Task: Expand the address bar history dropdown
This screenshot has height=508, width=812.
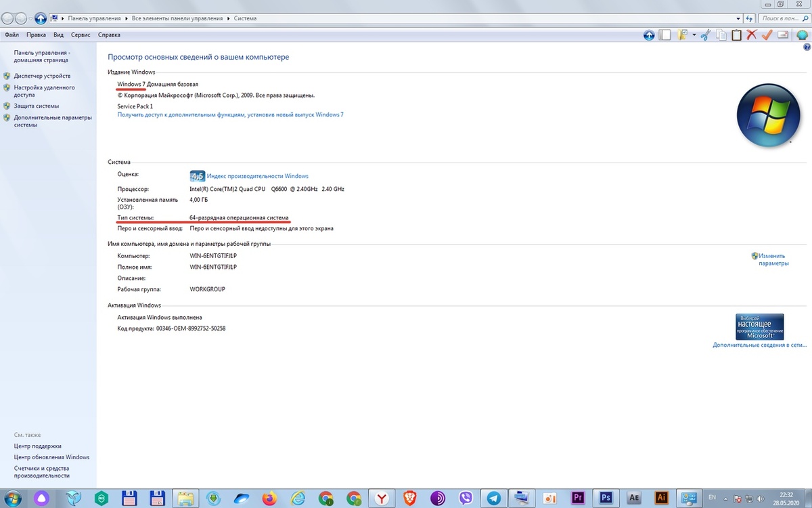Action: pyautogui.click(x=738, y=18)
